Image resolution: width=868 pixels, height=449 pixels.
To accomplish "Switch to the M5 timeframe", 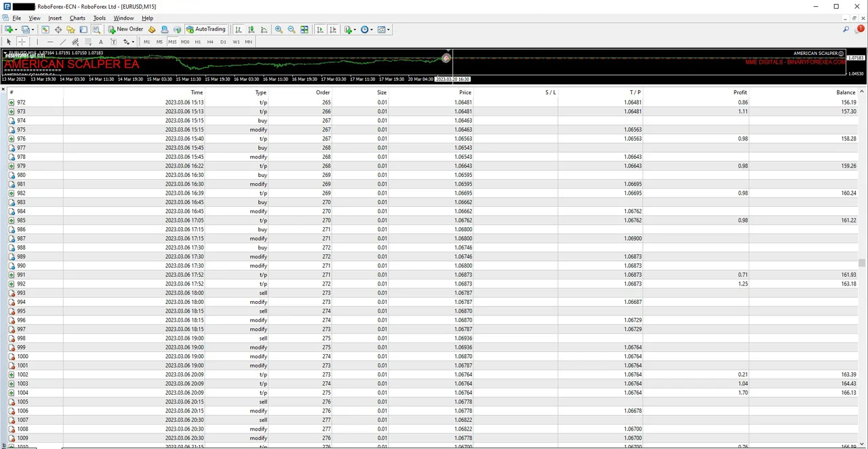I will (x=159, y=41).
